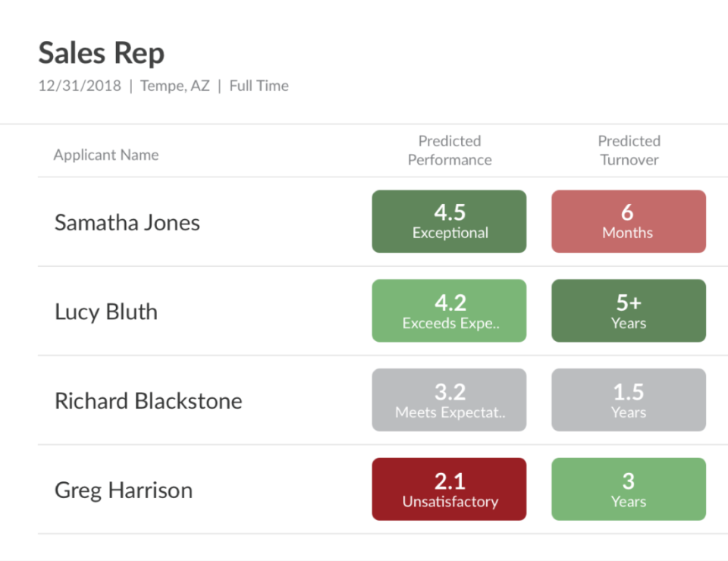
Task: Click the Tempe, AZ location text
Action: click(175, 86)
